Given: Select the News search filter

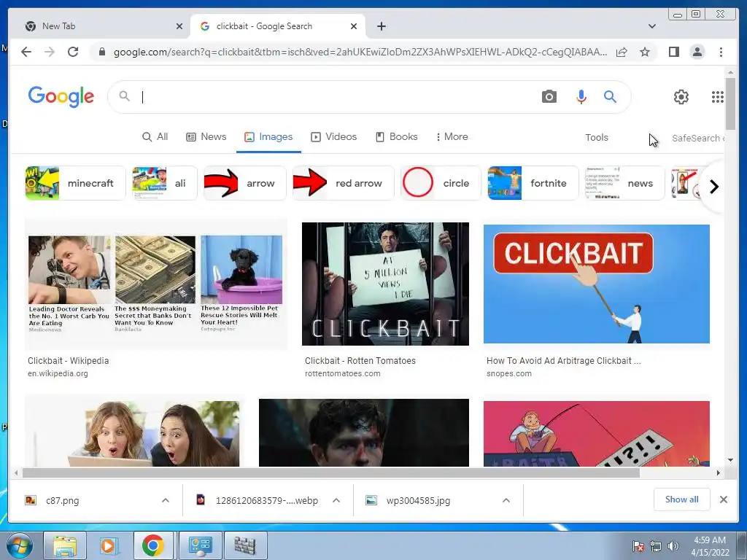Looking at the screenshot, I should 206,137.
